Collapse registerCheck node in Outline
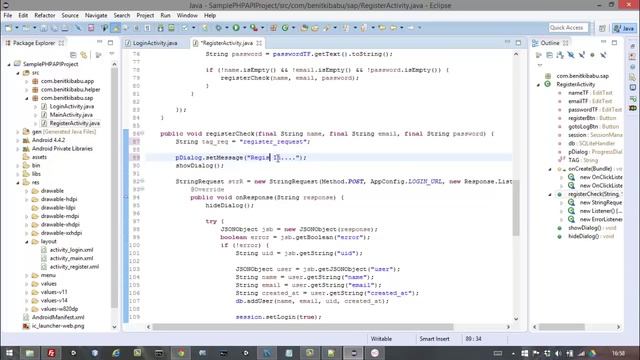The width and height of the screenshot is (640, 360). click(x=550, y=194)
